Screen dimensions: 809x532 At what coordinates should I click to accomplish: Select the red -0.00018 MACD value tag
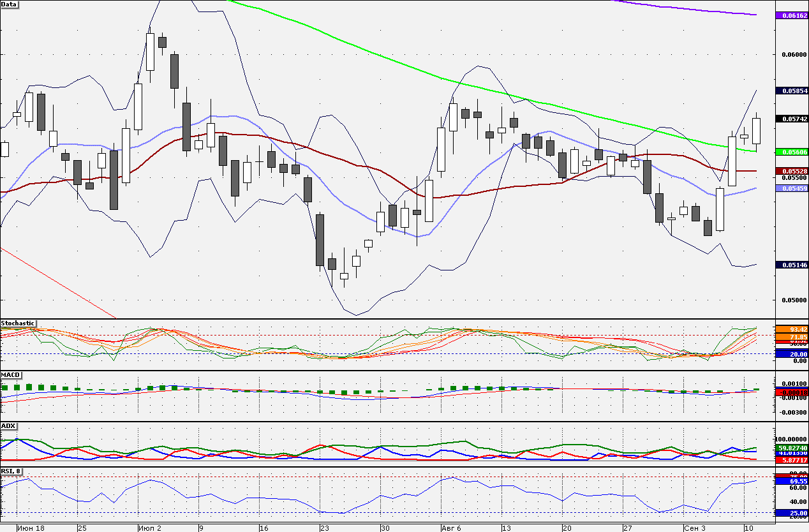coord(791,392)
